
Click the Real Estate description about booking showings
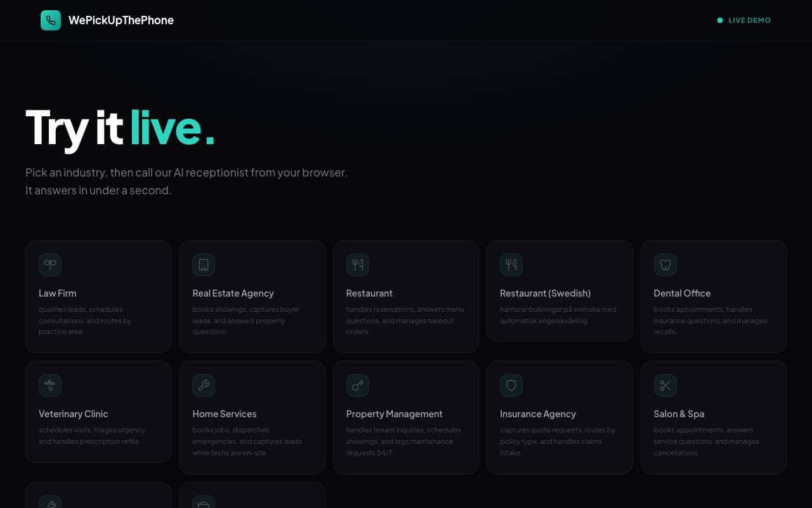click(246, 321)
